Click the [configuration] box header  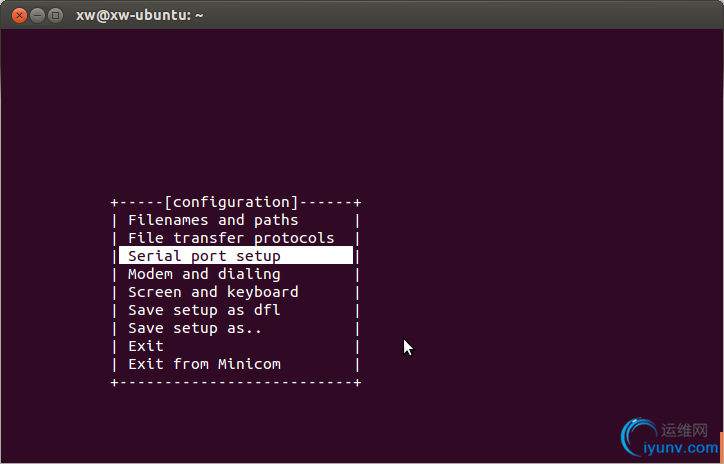[x=231, y=202]
